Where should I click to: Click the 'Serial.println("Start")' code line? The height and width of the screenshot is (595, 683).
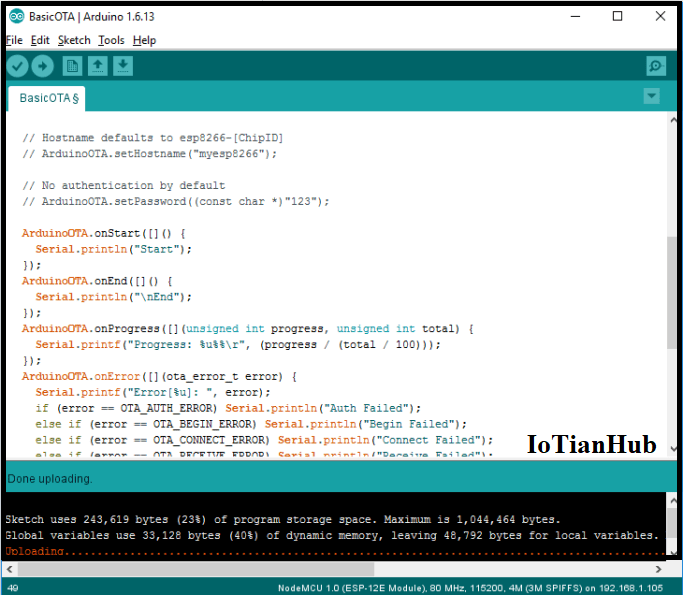113,249
